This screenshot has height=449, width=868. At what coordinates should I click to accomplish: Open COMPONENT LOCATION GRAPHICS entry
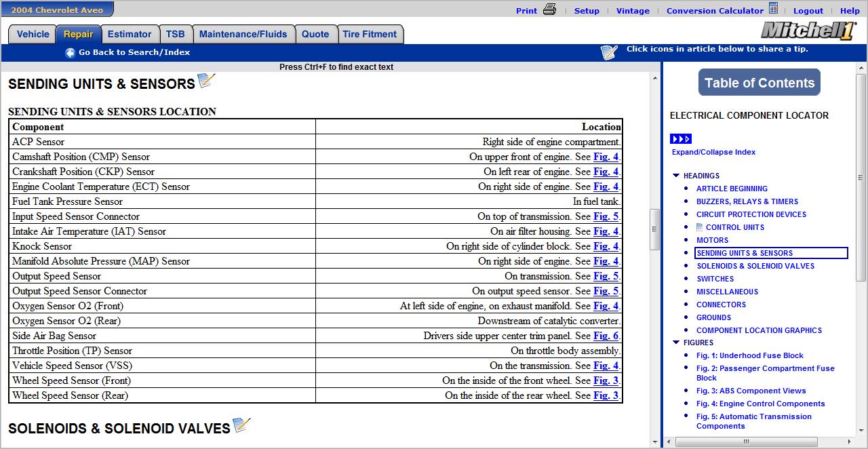pos(759,330)
